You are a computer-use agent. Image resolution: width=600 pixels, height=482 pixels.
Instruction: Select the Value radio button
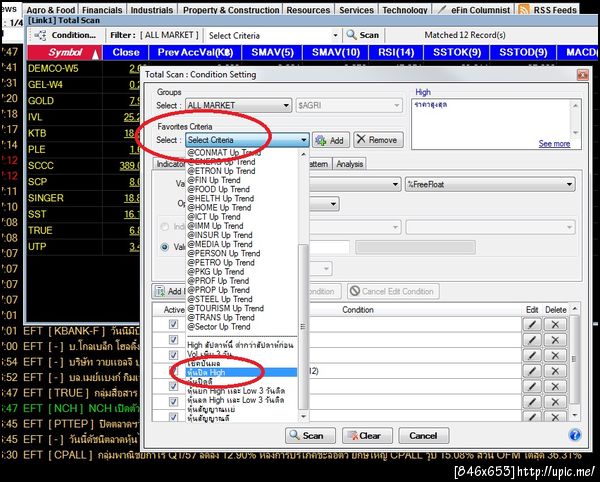click(165, 247)
